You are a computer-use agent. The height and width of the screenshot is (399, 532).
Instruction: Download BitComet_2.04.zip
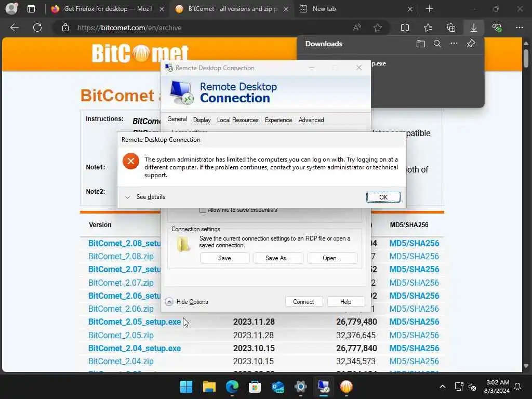tap(121, 362)
